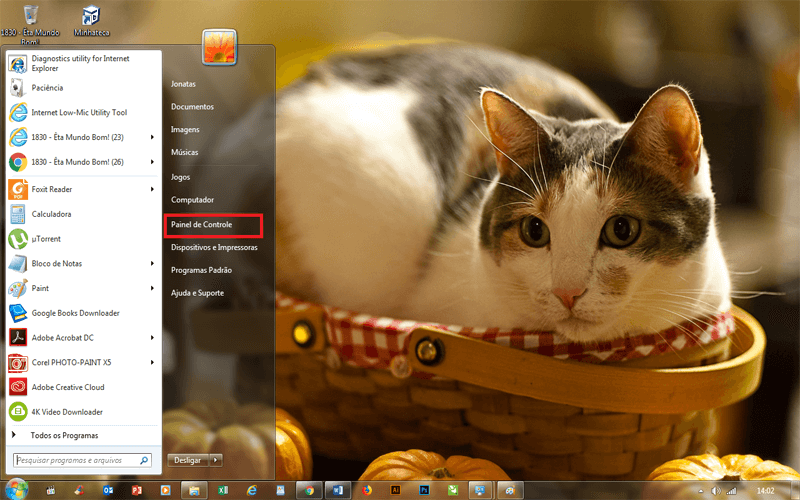The image size is (800, 500).
Task: Expand Corel PHOTO-PAINT X5 submenu arrow
Action: (152, 362)
